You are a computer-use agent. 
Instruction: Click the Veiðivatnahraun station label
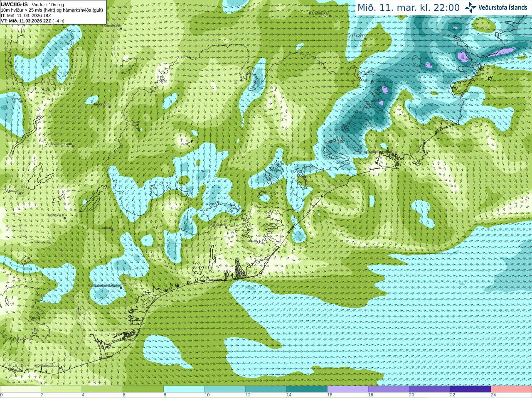tap(59, 143)
